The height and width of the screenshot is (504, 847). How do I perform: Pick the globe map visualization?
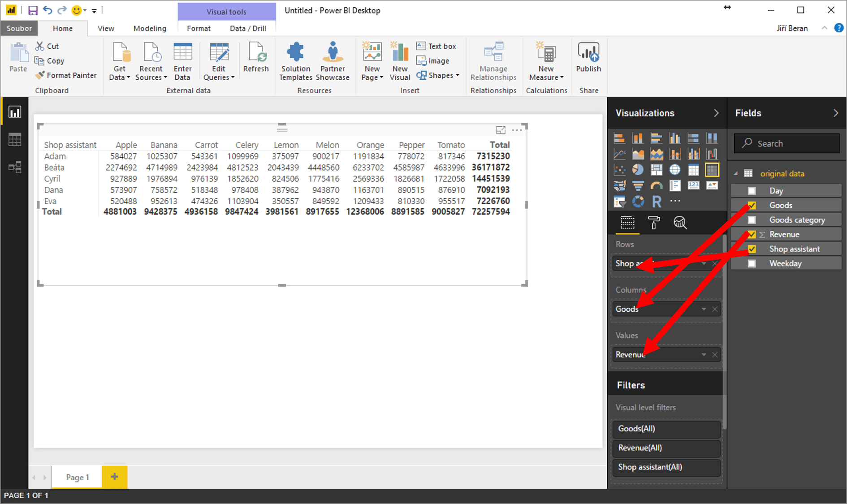tap(674, 170)
